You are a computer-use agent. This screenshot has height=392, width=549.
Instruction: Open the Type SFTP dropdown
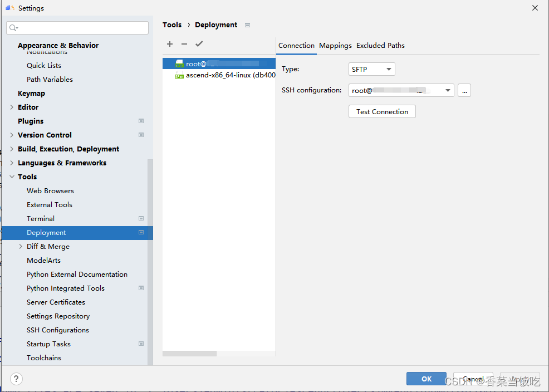click(x=372, y=69)
